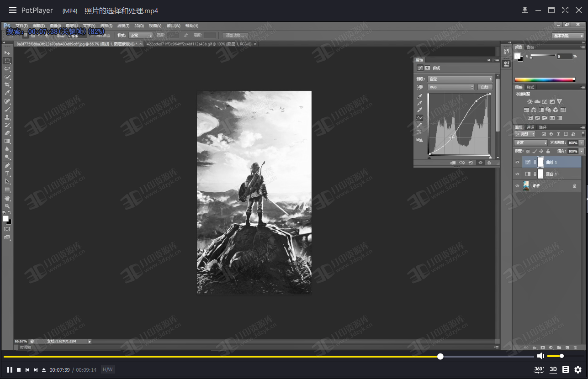Select the Blur tool

point(7,149)
